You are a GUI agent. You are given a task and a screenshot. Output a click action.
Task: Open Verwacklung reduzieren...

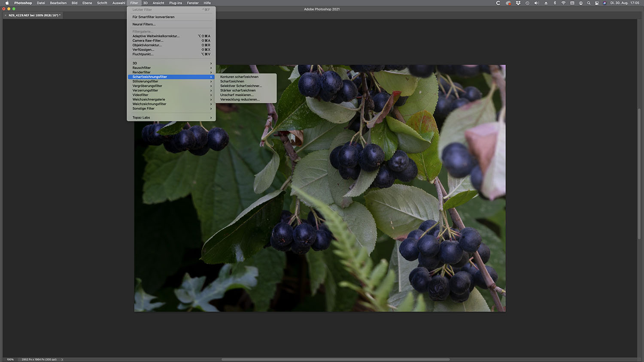[246, 100]
